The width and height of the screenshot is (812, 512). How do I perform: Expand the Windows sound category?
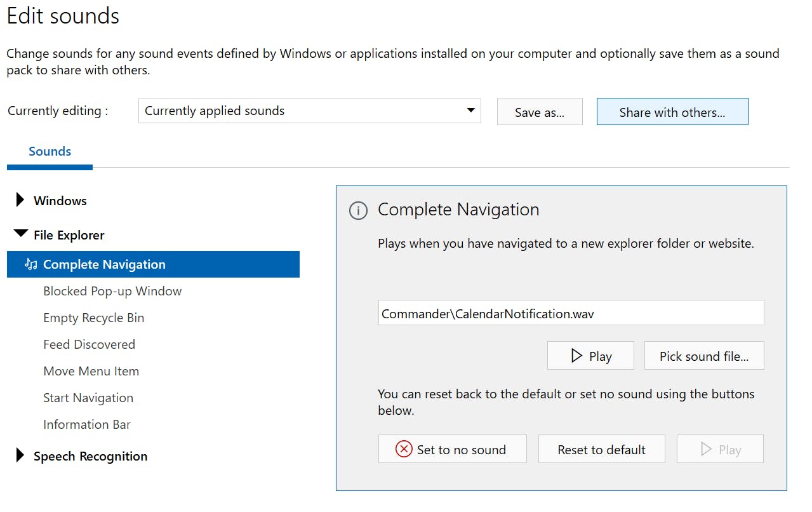20,201
